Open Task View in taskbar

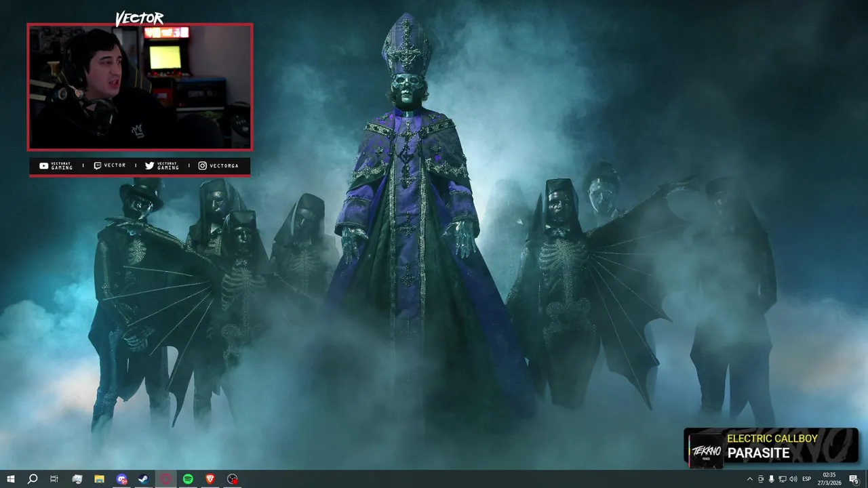point(54,479)
